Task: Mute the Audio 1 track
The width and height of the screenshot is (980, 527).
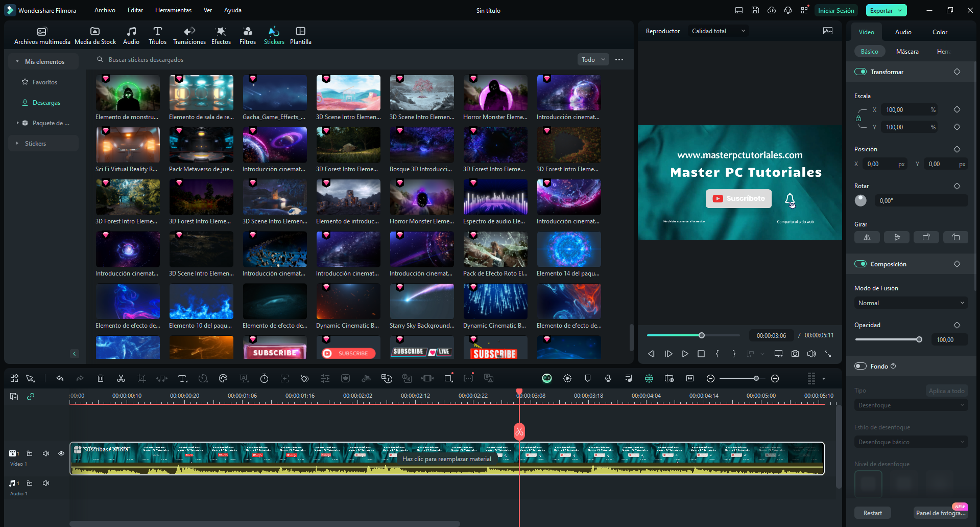Action: [x=46, y=483]
